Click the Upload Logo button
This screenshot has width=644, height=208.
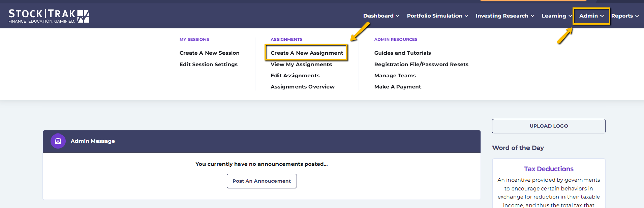[549, 126]
